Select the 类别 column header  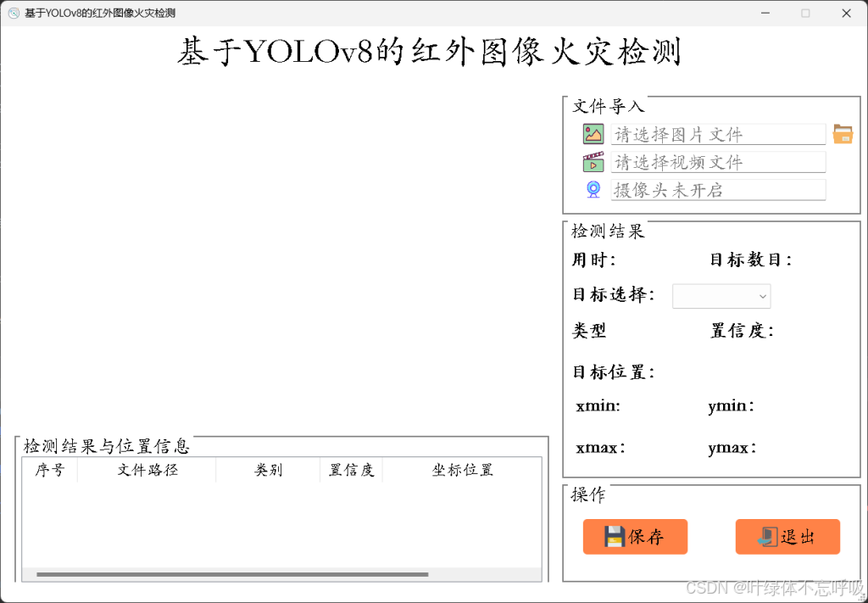[x=268, y=470]
